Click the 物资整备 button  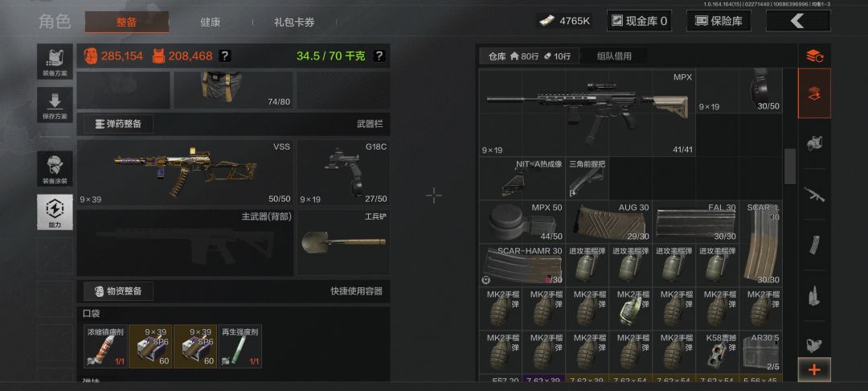coord(118,290)
